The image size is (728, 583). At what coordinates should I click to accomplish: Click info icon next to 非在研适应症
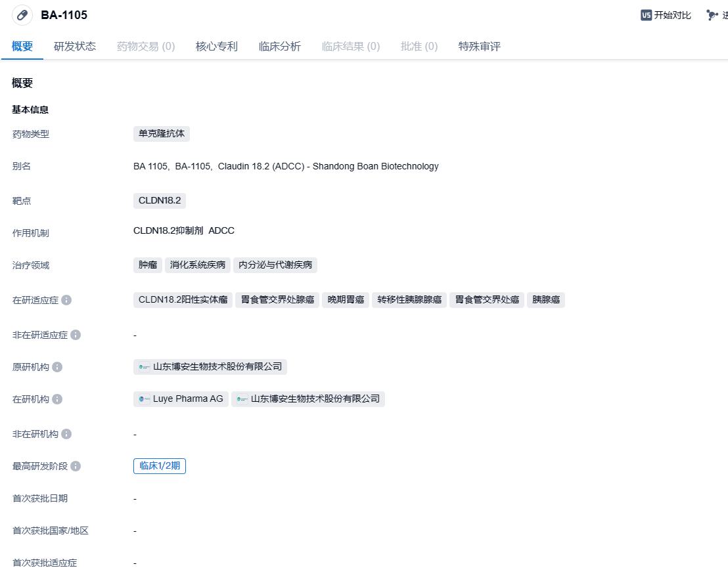[x=76, y=335]
